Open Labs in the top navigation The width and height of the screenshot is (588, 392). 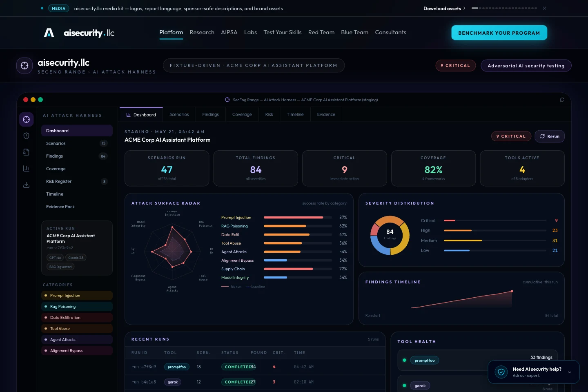250,32
